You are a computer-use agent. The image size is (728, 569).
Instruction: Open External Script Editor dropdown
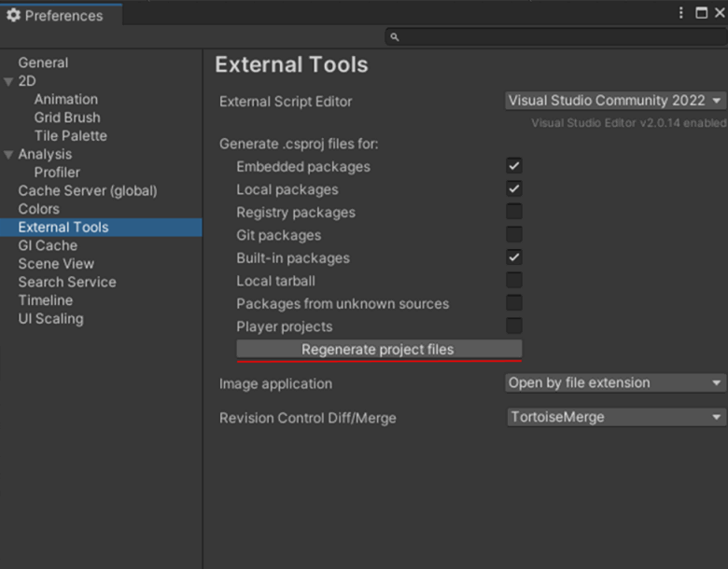pyautogui.click(x=614, y=101)
